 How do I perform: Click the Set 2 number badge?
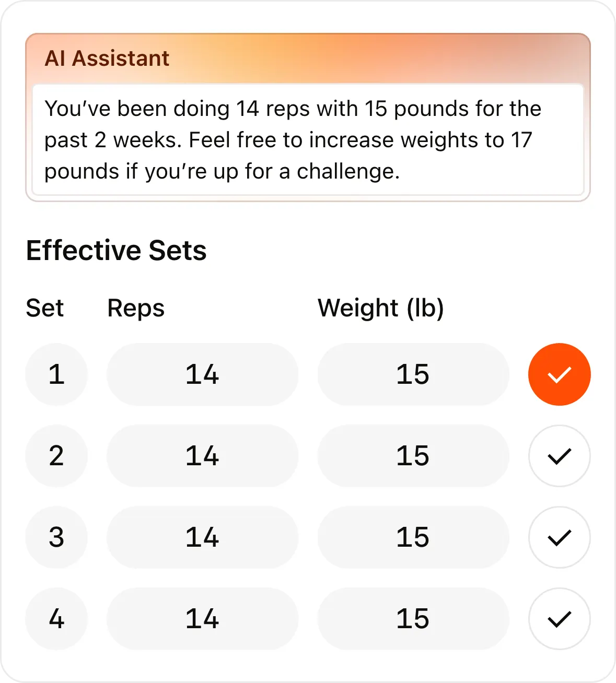click(56, 456)
